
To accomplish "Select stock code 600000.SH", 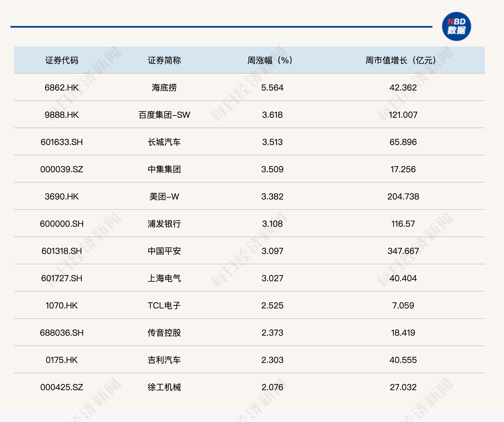I will (62, 224).
